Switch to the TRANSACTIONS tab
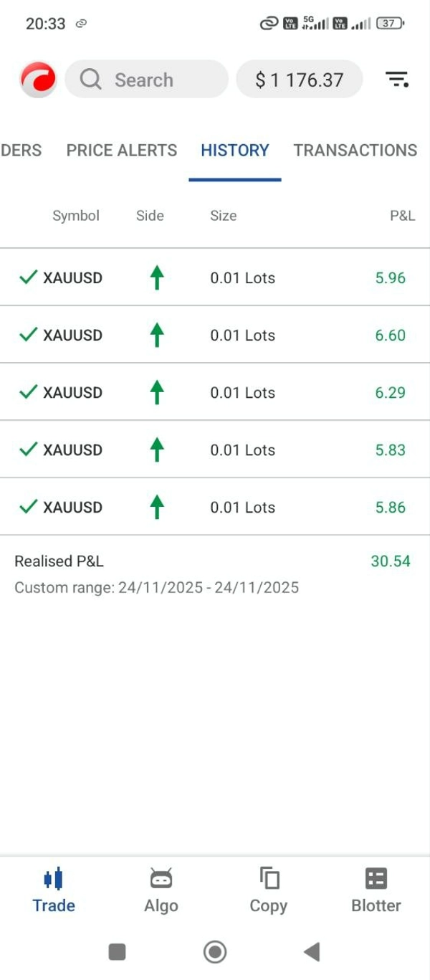The image size is (430, 980). [x=355, y=151]
